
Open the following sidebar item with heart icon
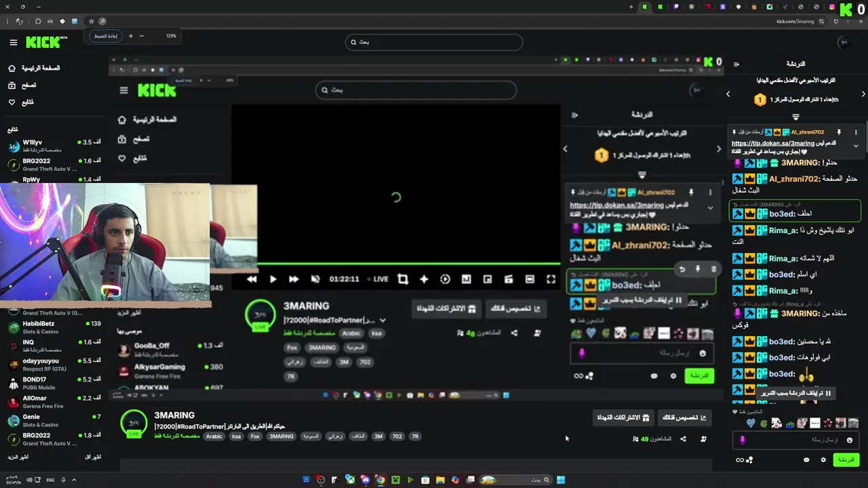pos(21,102)
